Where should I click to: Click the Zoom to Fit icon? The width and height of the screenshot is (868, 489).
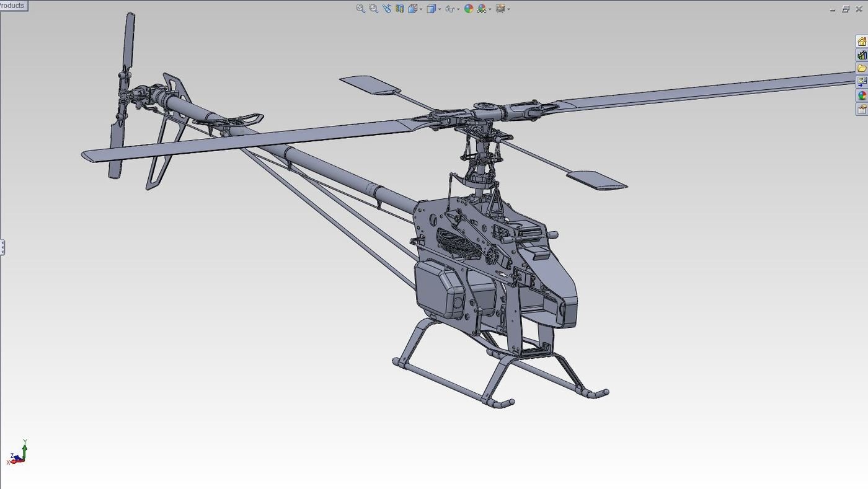coord(360,9)
